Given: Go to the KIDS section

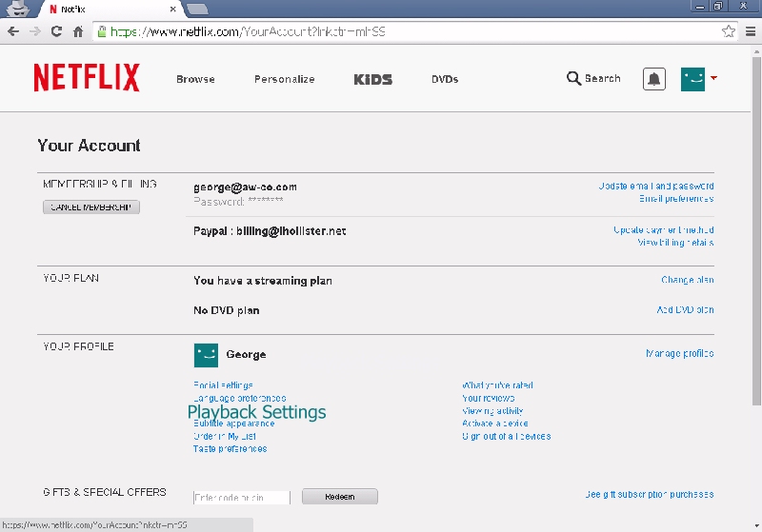Looking at the screenshot, I should (x=372, y=80).
